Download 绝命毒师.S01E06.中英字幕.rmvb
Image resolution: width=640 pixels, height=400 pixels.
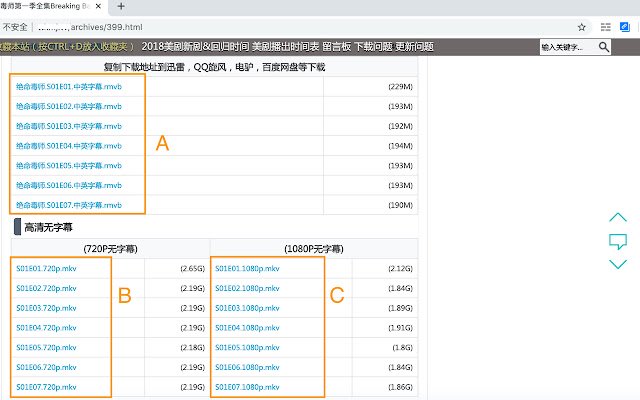[69, 185]
